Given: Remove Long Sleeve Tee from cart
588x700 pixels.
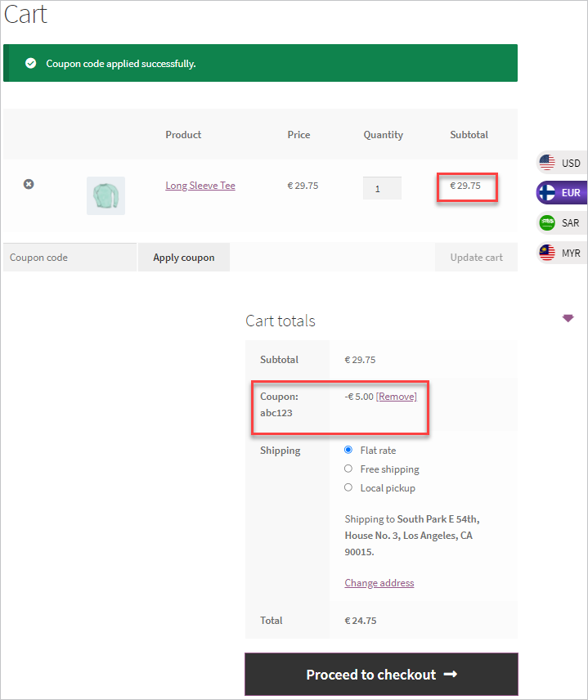Looking at the screenshot, I should pyautogui.click(x=29, y=185).
